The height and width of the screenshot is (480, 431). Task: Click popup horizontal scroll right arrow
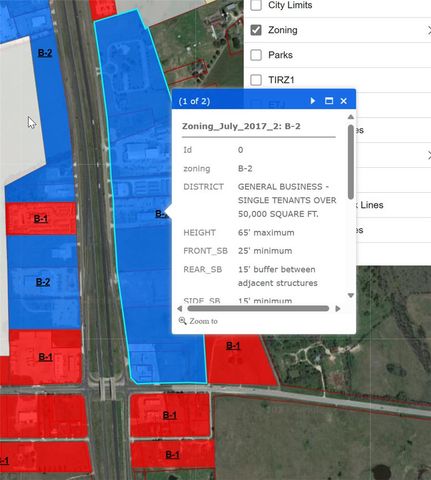click(x=338, y=309)
